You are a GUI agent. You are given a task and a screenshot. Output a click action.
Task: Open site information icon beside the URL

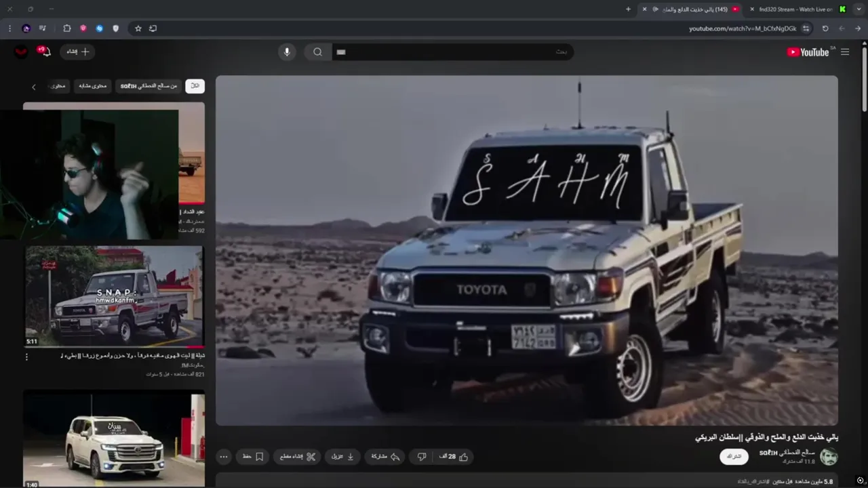[806, 28]
